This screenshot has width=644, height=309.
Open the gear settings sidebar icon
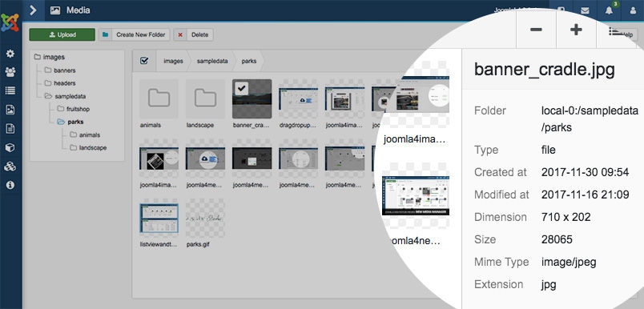point(10,54)
